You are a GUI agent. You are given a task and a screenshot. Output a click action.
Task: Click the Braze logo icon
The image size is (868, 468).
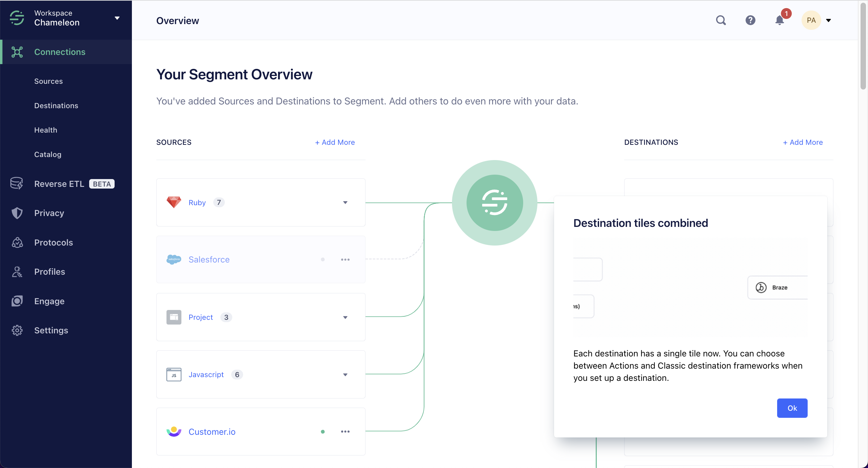[761, 287]
